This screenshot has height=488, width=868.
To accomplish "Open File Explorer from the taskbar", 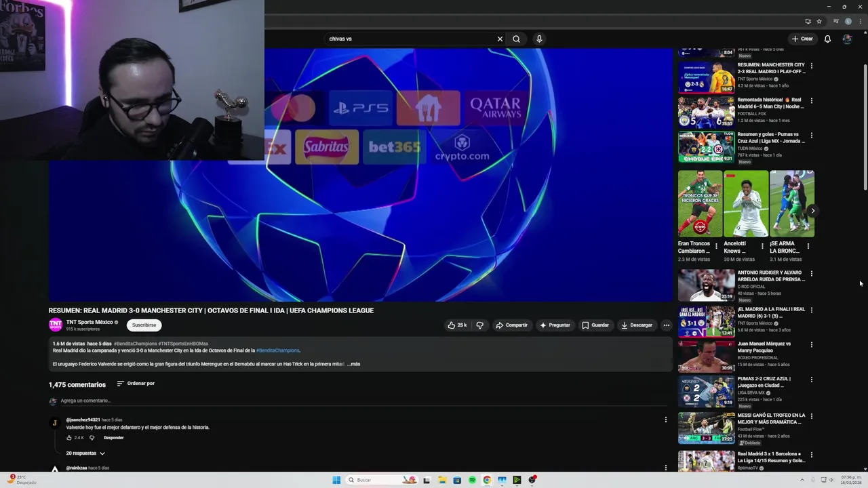I will [x=441, y=480].
